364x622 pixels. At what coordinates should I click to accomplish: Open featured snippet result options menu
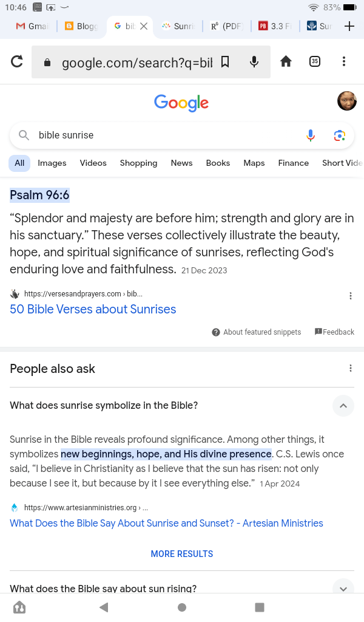point(351,296)
